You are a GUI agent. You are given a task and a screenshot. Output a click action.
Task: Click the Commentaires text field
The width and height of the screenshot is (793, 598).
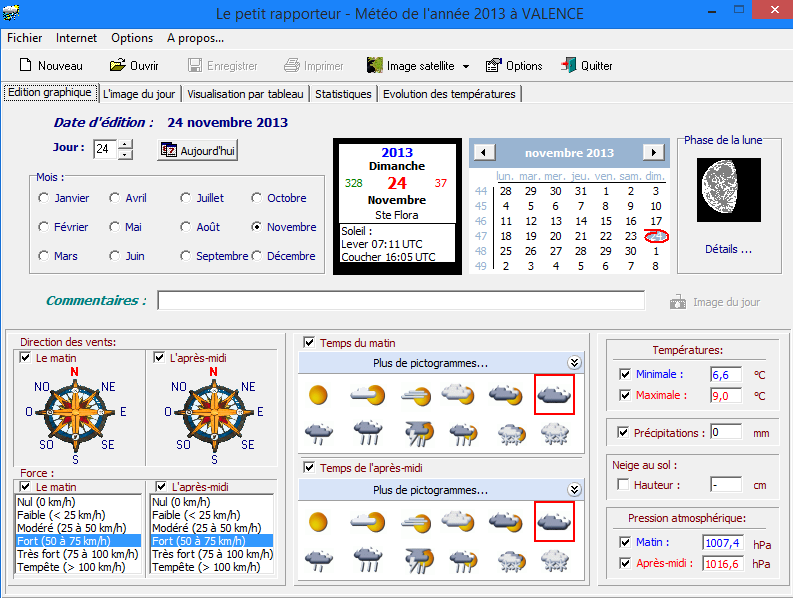coord(401,301)
